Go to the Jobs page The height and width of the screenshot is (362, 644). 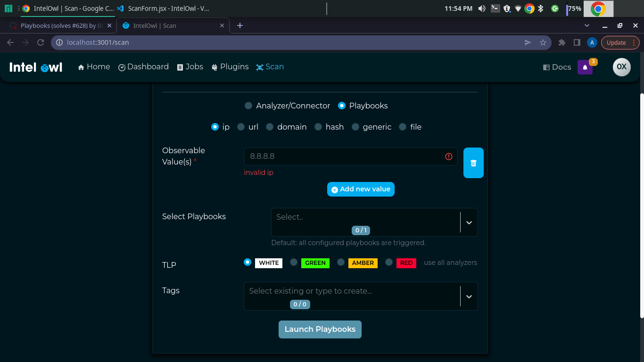coord(190,67)
